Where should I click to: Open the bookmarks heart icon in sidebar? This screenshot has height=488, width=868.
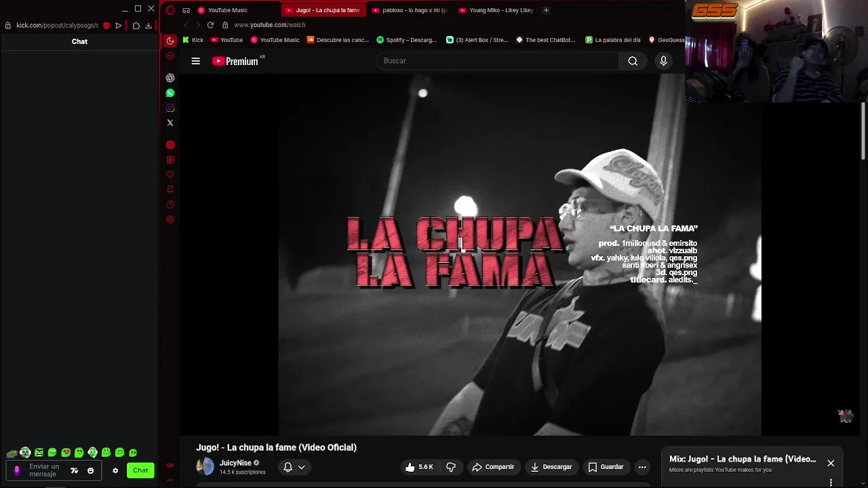point(170,175)
